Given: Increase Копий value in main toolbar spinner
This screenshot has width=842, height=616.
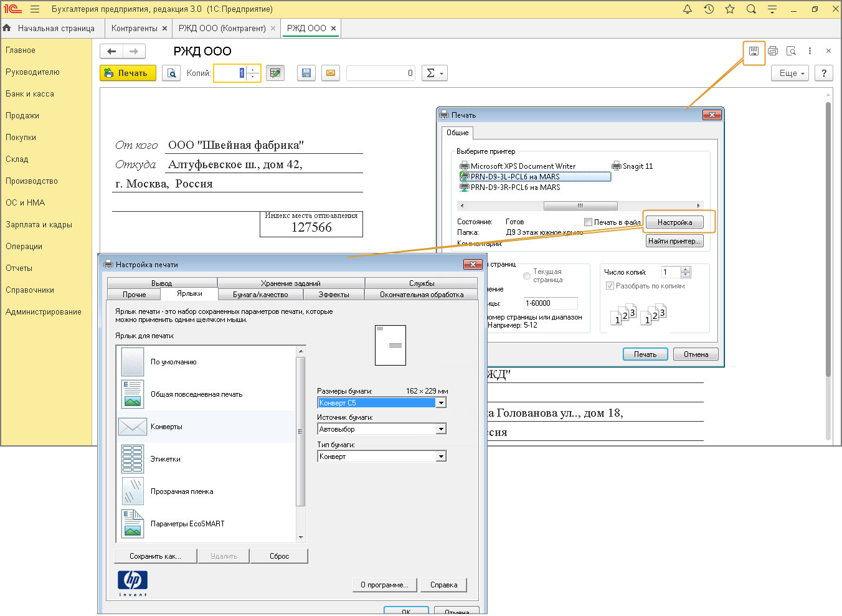Looking at the screenshot, I should click(x=252, y=70).
